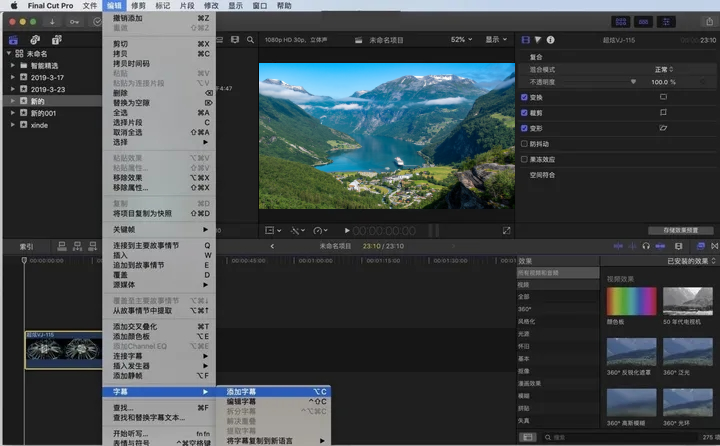The height and width of the screenshot is (446, 720).
Task: Open the enhancement magic wand dropdown
Action: tap(298, 231)
